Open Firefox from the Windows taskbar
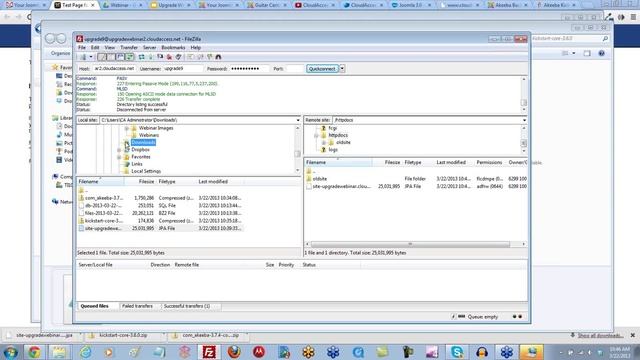Image resolution: width=640 pixels, height=360 pixels. (234, 352)
